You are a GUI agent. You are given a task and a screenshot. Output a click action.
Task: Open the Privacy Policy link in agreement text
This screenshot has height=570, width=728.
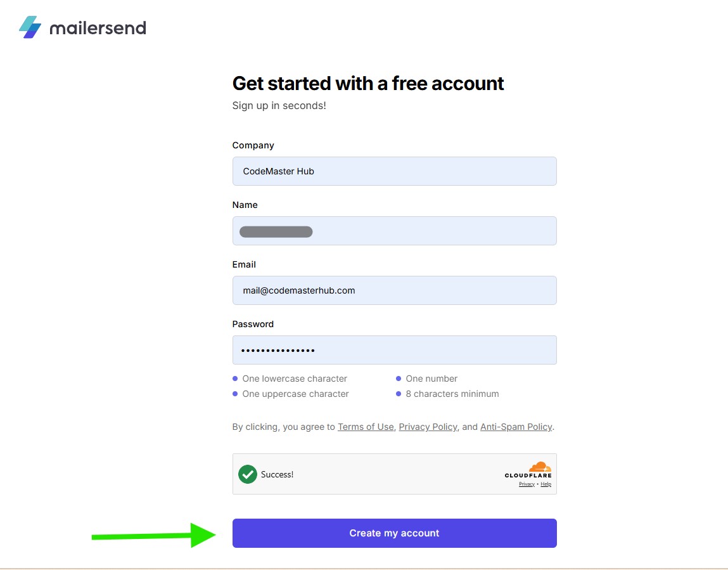(x=428, y=427)
